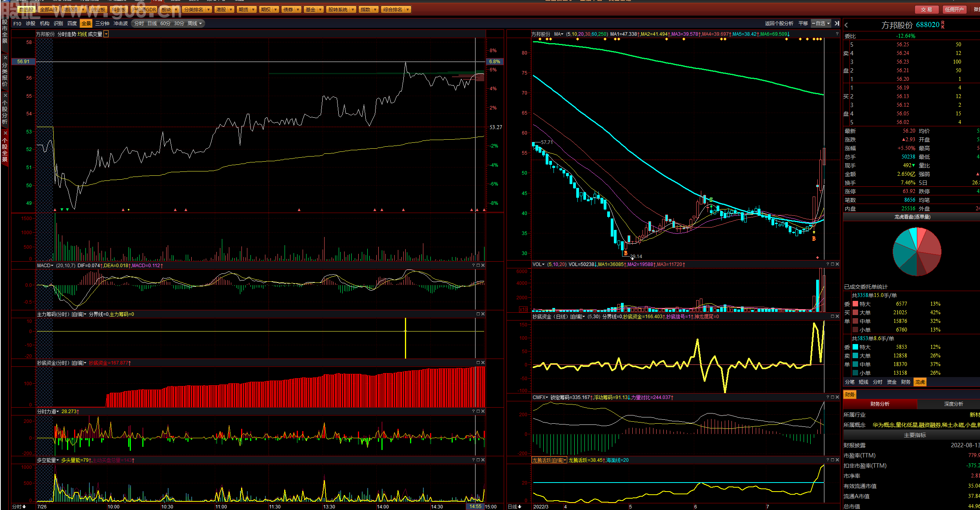Image resolution: width=980 pixels, height=510 pixels.
Task: Click the 56.91 price label on axis
Action: (23, 62)
